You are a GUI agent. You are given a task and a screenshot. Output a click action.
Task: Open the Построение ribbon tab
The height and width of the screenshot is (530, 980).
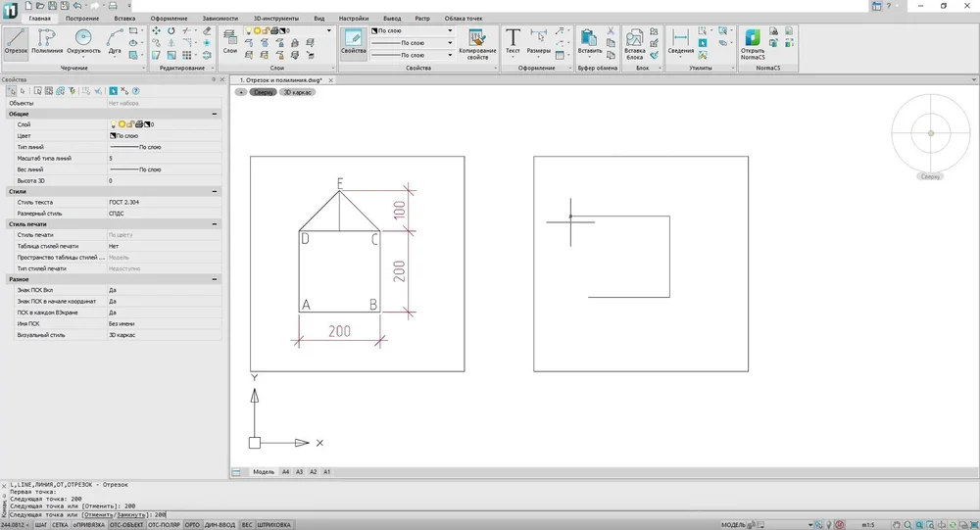[82, 19]
